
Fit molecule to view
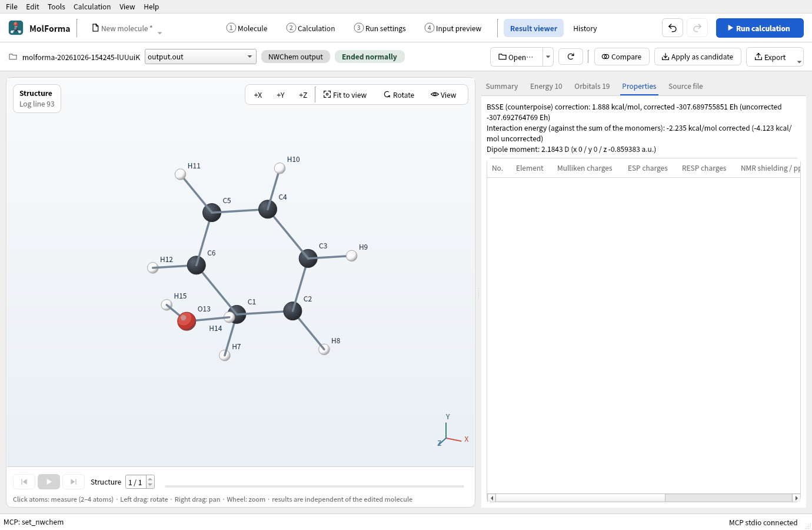click(345, 95)
